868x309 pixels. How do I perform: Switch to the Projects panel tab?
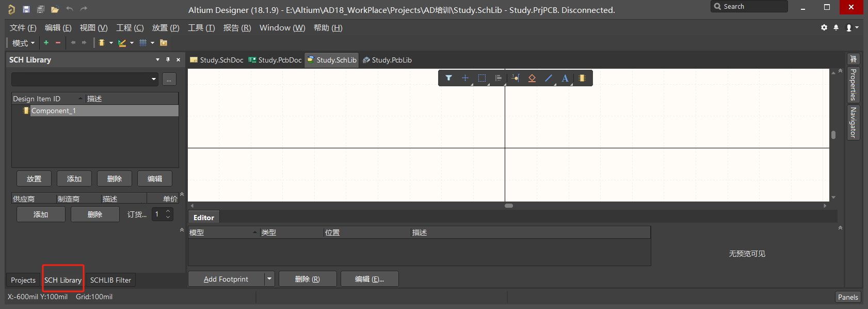23,280
